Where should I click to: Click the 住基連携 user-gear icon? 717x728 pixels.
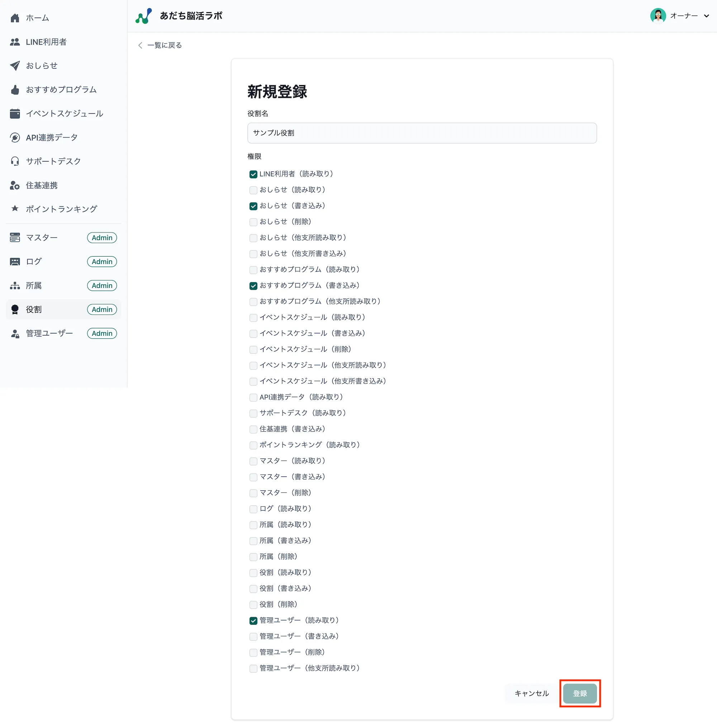point(15,185)
